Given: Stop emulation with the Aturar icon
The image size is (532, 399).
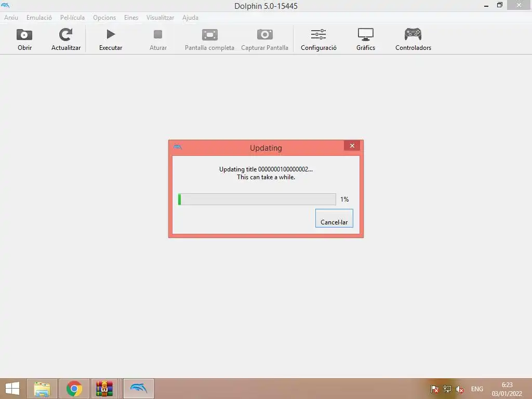Looking at the screenshot, I should [158, 35].
